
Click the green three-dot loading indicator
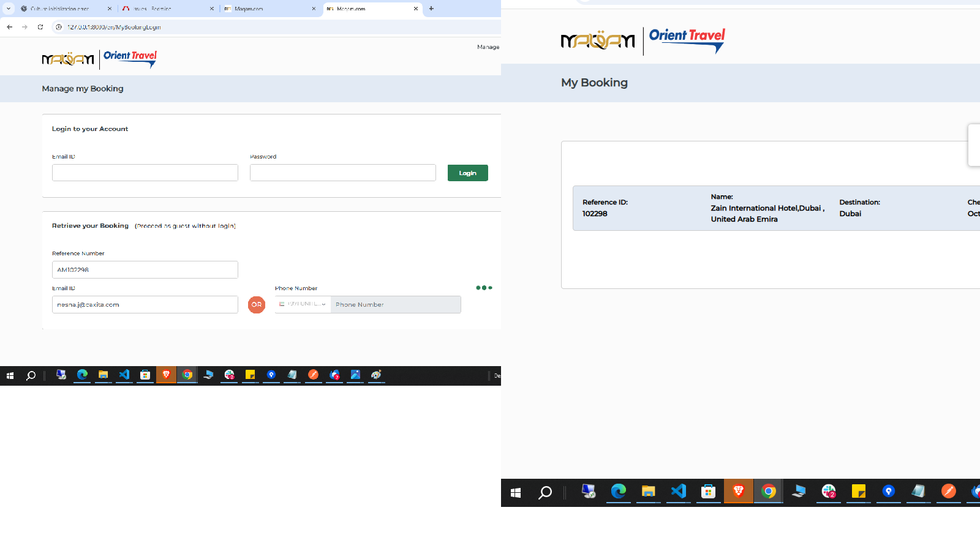click(x=484, y=288)
